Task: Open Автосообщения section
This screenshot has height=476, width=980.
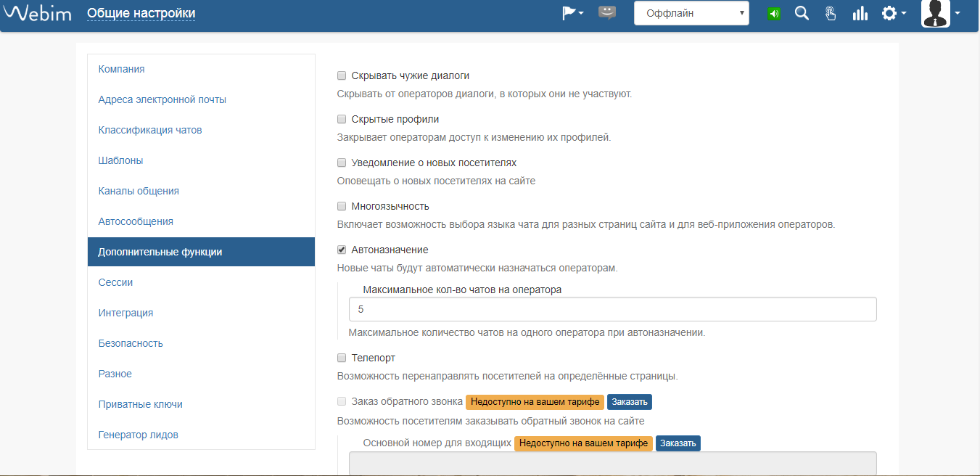Action: click(202, 221)
